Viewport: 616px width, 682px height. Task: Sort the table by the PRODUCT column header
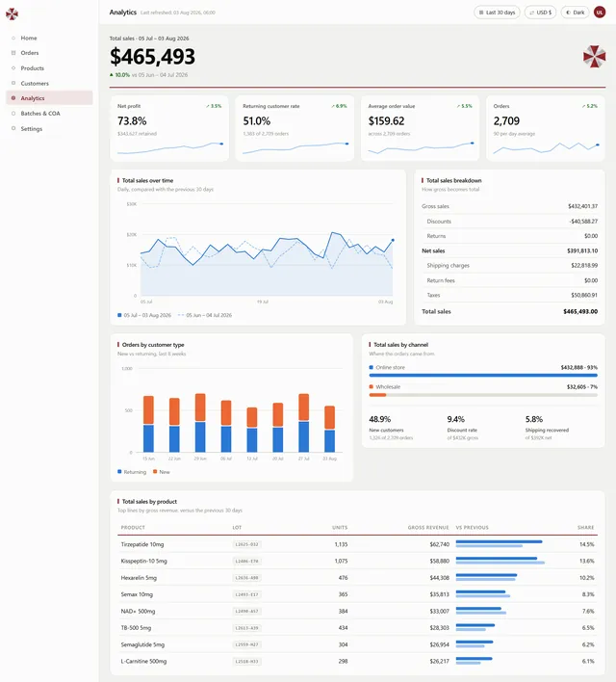click(133, 527)
